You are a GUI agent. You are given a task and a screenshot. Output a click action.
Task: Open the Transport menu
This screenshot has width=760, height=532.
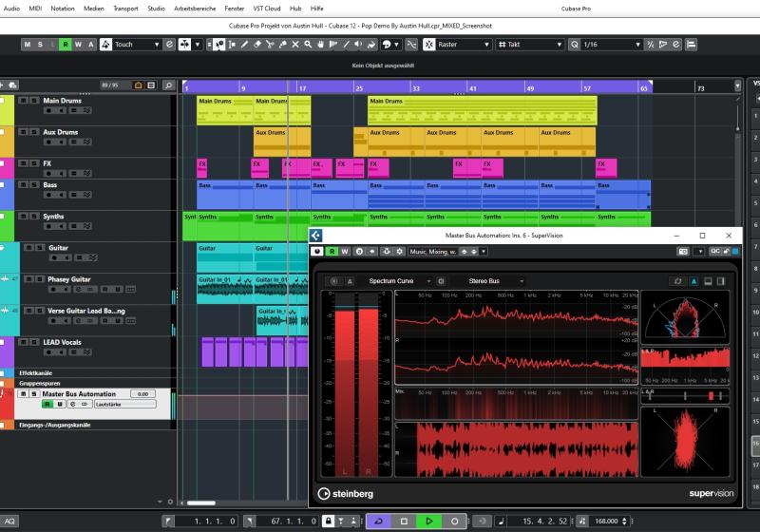pos(124,8)
